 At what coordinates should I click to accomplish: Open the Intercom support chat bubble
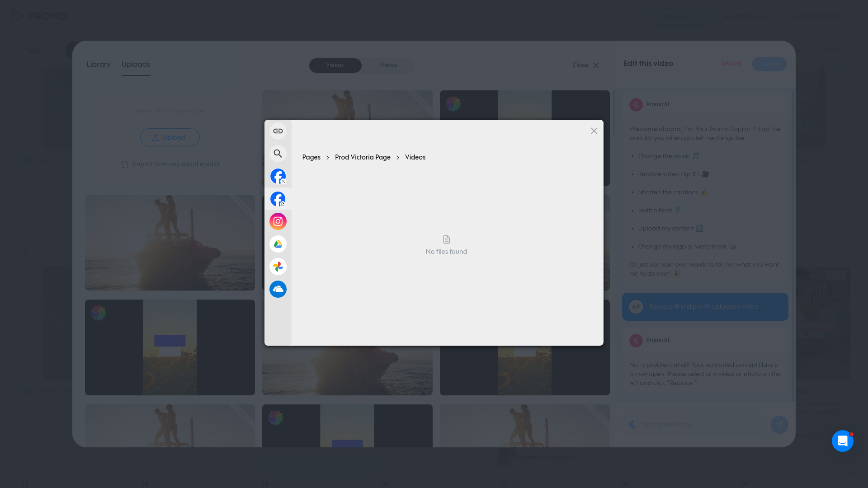(x=842, y=441)
